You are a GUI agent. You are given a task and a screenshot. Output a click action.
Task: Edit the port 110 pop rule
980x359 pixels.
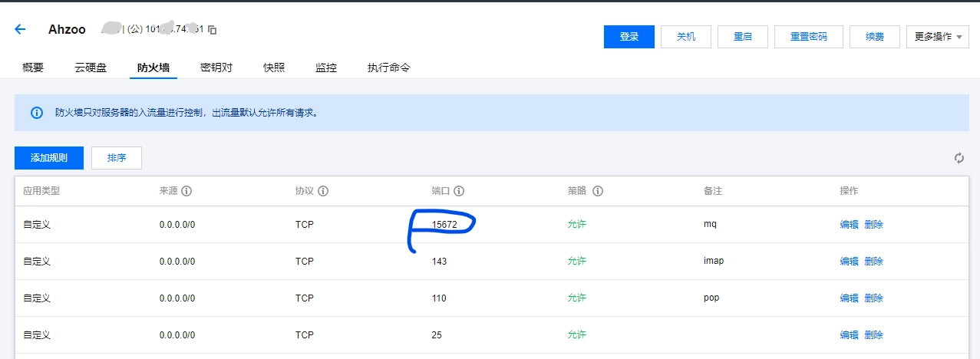coord(849,298)
